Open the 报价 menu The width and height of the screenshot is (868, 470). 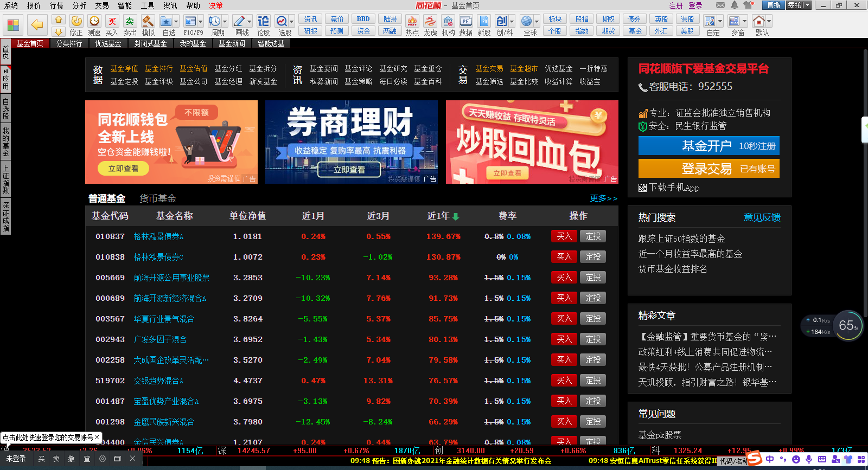click(34, 5)
